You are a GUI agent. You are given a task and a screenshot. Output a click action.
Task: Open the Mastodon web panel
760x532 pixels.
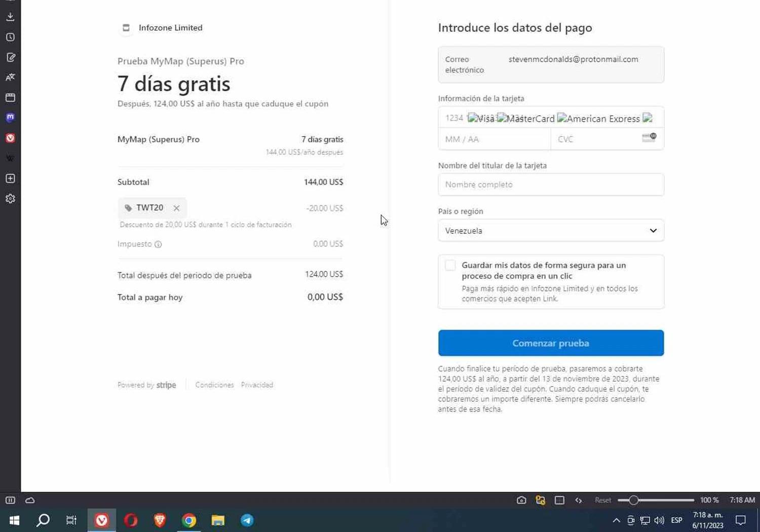click(x=10, y=117)
